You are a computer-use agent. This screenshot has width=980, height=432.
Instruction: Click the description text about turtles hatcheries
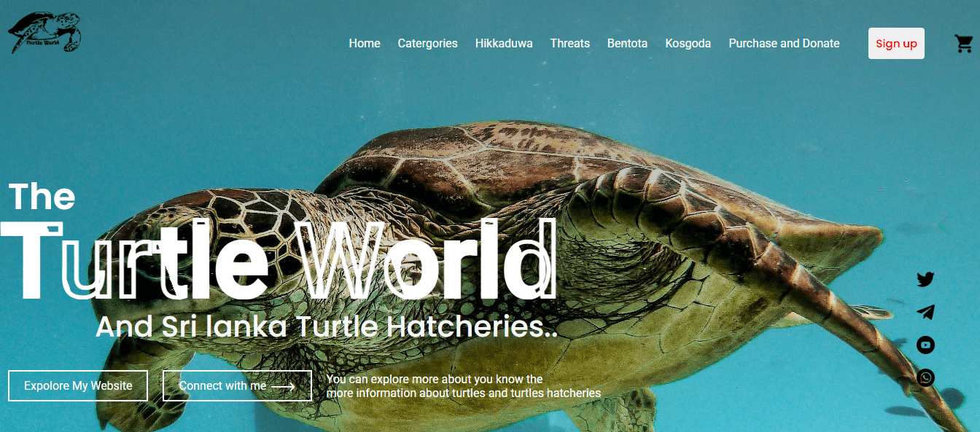click(464, 386)
